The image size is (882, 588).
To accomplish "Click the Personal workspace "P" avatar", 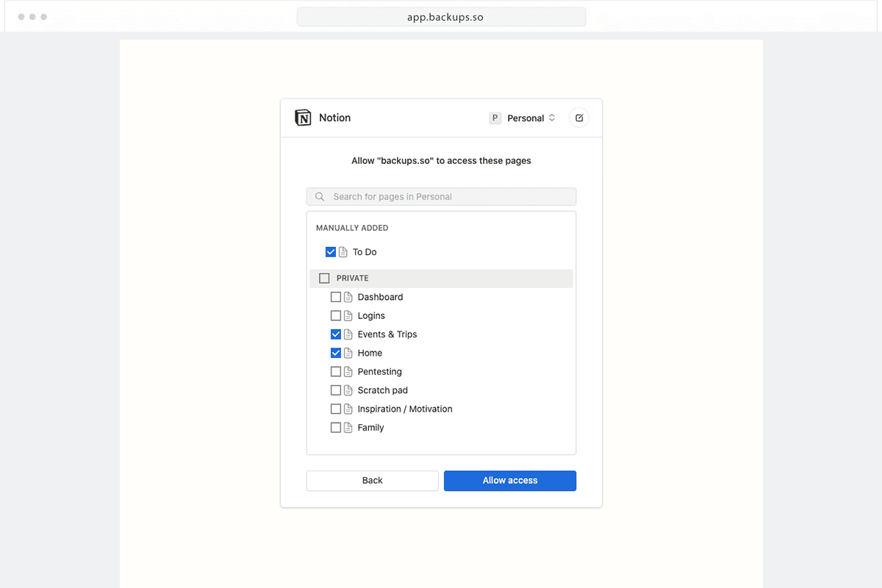I will [494, 118].
